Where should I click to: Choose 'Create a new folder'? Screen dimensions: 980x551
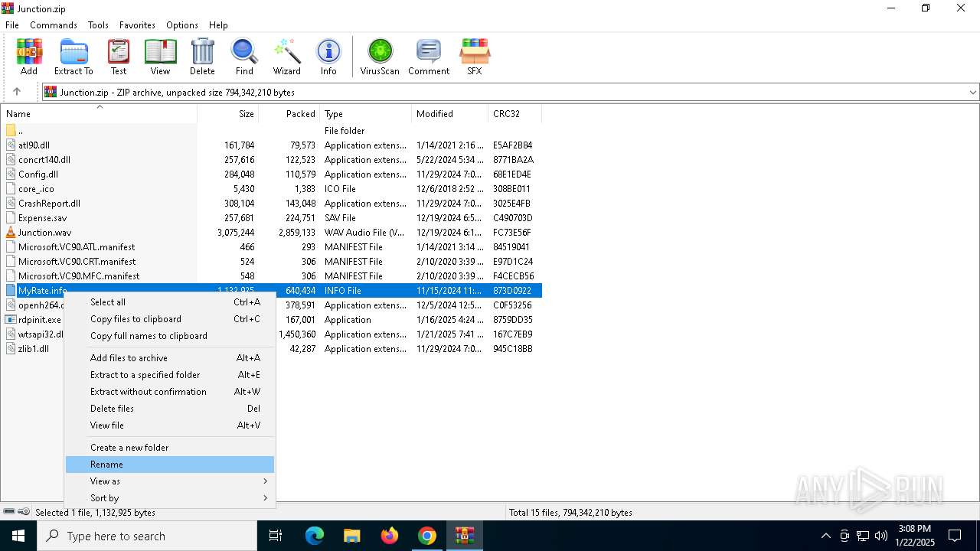[x=170, y=448]
